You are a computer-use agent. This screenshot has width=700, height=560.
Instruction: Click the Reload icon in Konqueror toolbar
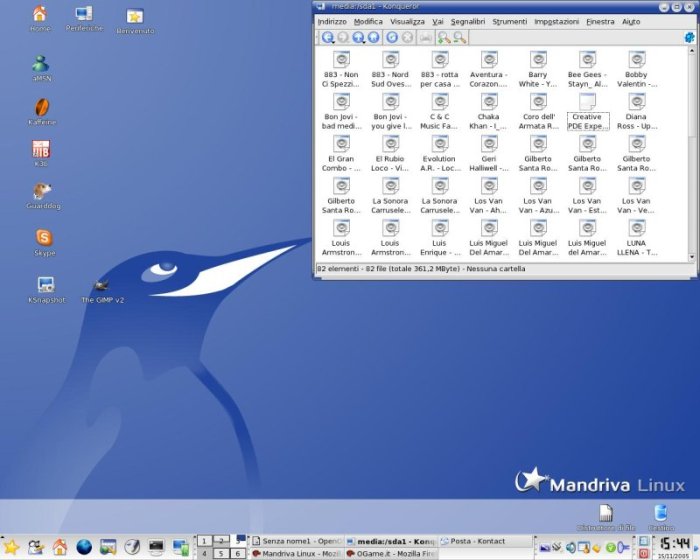[391, 38]
